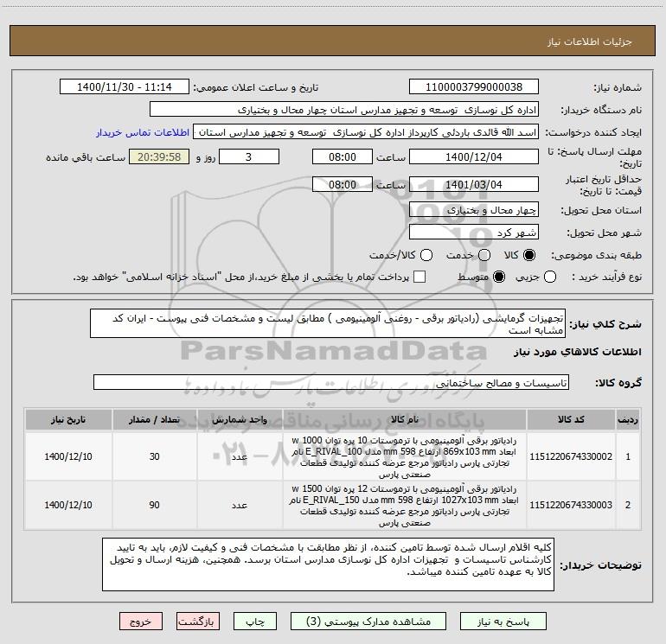Select the 'کالا' radio button
Viewport: 666px width, 644px height.
(529, 255)
